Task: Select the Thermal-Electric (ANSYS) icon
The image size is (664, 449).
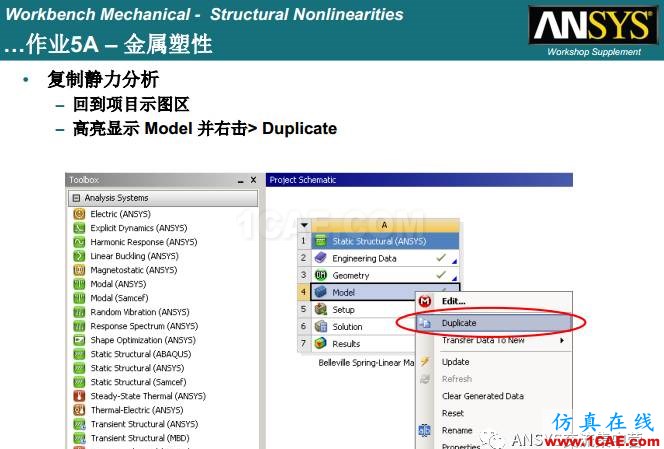Action: (79, 410)
